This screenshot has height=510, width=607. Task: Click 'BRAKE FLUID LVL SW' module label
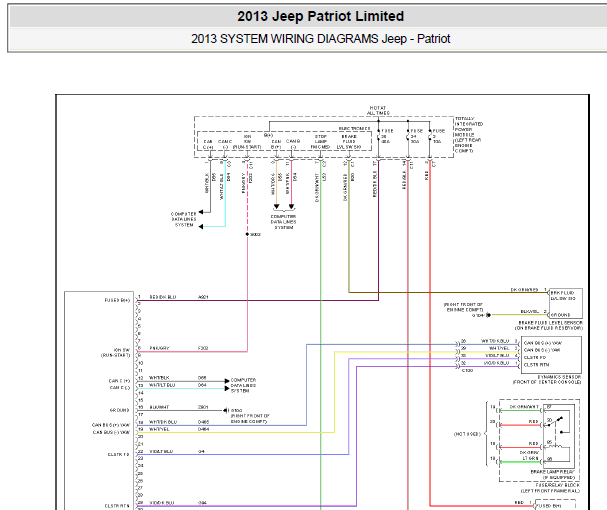(x=349, y=142)
